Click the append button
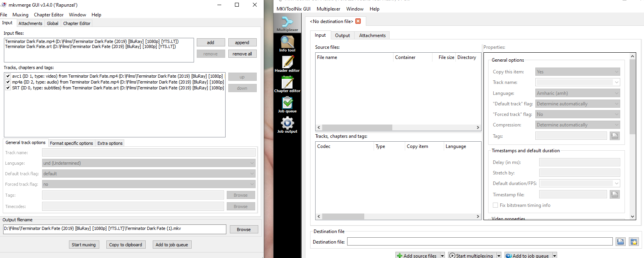The image size is (644, 258). 242,43
